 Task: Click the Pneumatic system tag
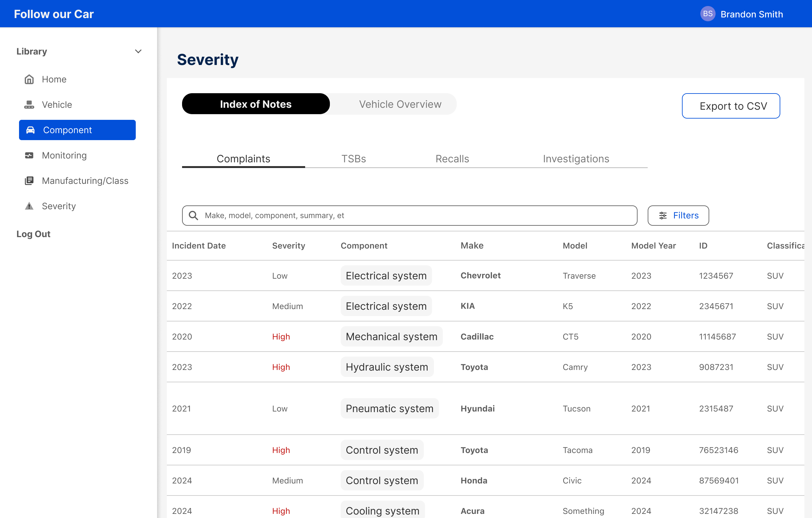(x=390, y=408)
